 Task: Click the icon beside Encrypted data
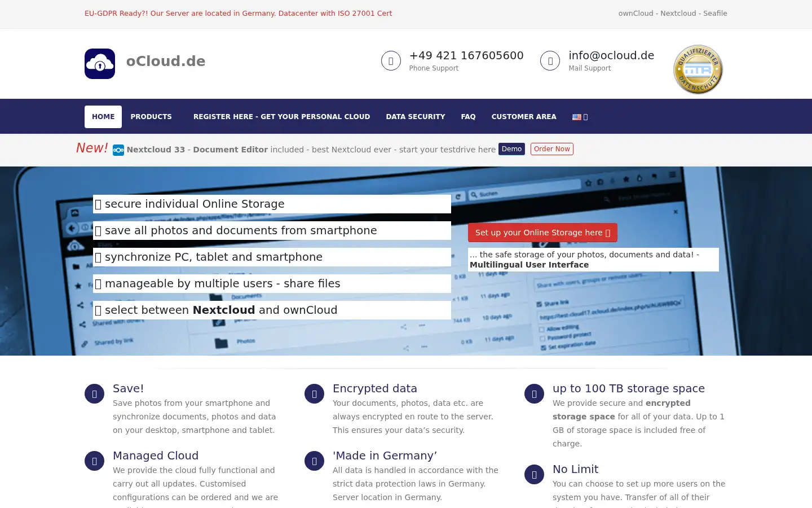[314, 393]
